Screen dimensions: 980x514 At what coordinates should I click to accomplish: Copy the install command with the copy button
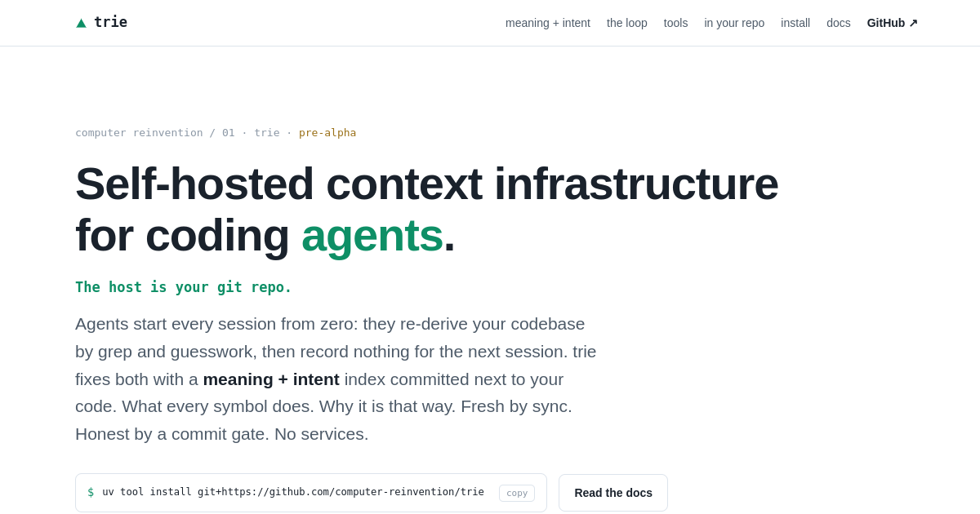click(x=517, y=493)
